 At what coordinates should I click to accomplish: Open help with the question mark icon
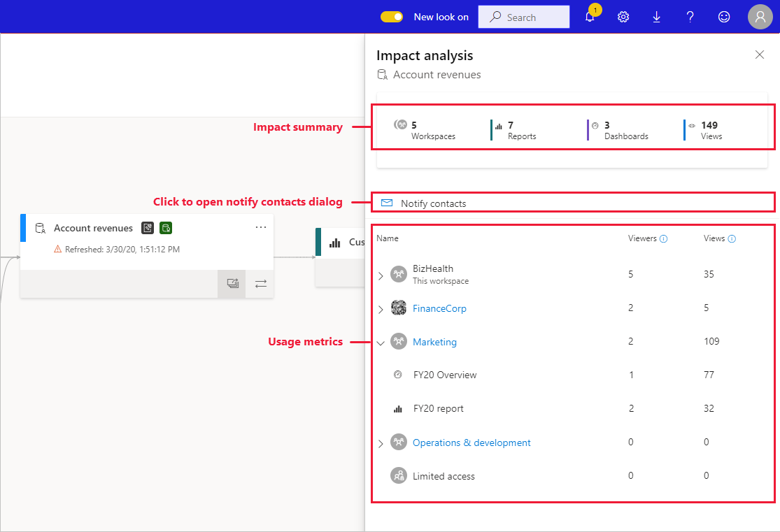pyautogui.click(x=690, y=17)
